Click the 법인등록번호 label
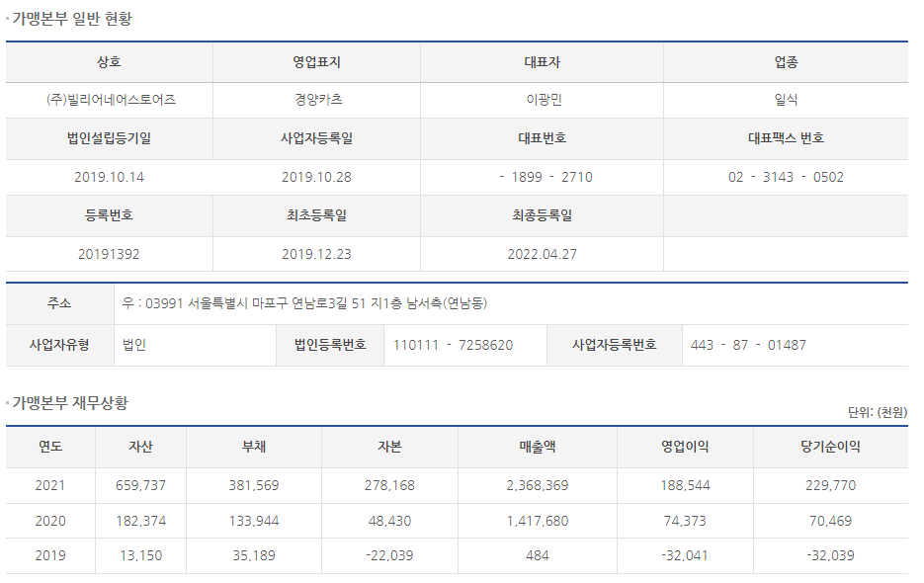 tap(330, 345)
